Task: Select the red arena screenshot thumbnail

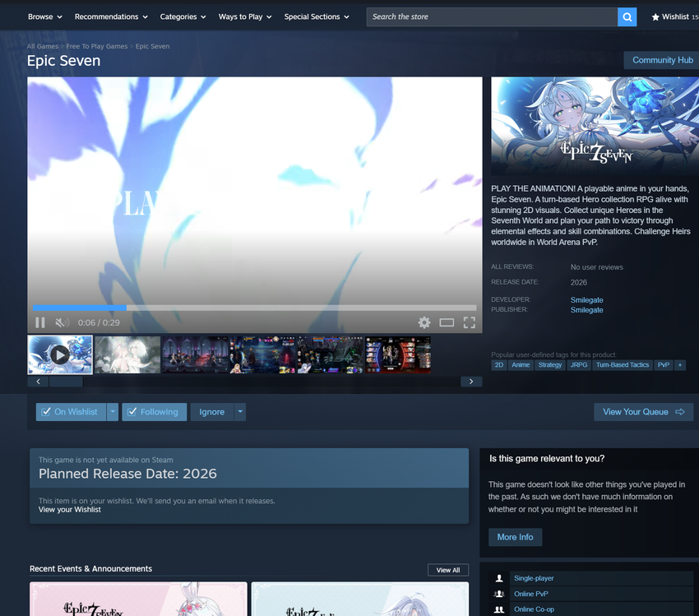Action: tap(398, 354)
